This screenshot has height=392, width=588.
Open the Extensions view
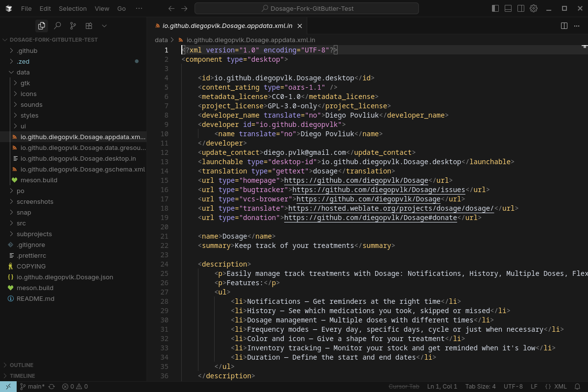point(88,25)
